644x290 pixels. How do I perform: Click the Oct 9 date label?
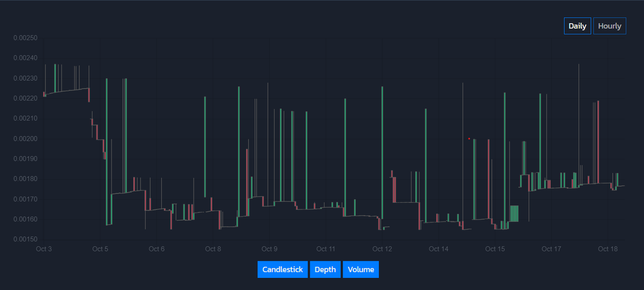click(269, 249)
